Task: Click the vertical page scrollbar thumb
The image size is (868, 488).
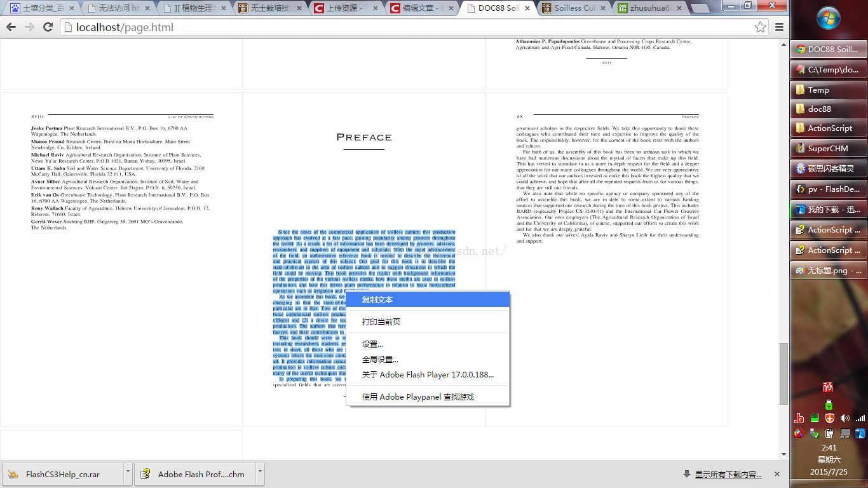Action: tap(783, 374)
